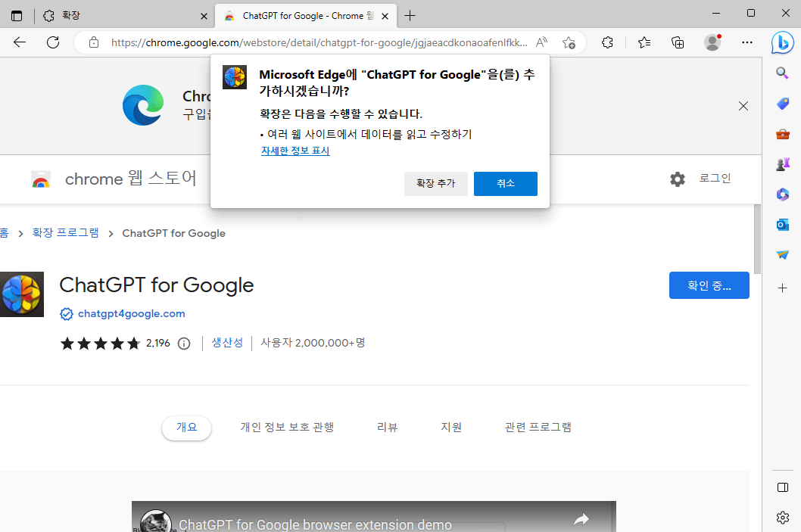Open sidebar Games chess icon
Image resolution: width=801 pixels, height=532 pixels.
[x=783, y=164]
